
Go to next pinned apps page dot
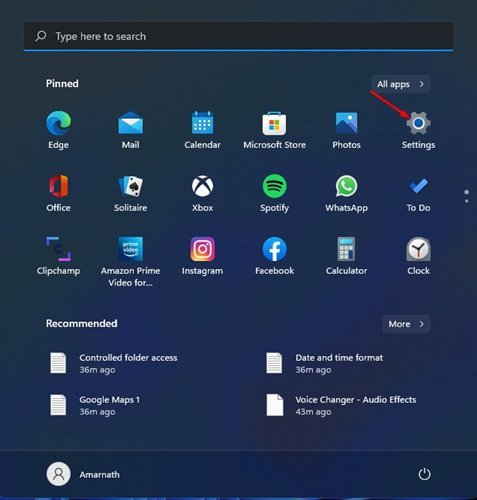point(466,201)
